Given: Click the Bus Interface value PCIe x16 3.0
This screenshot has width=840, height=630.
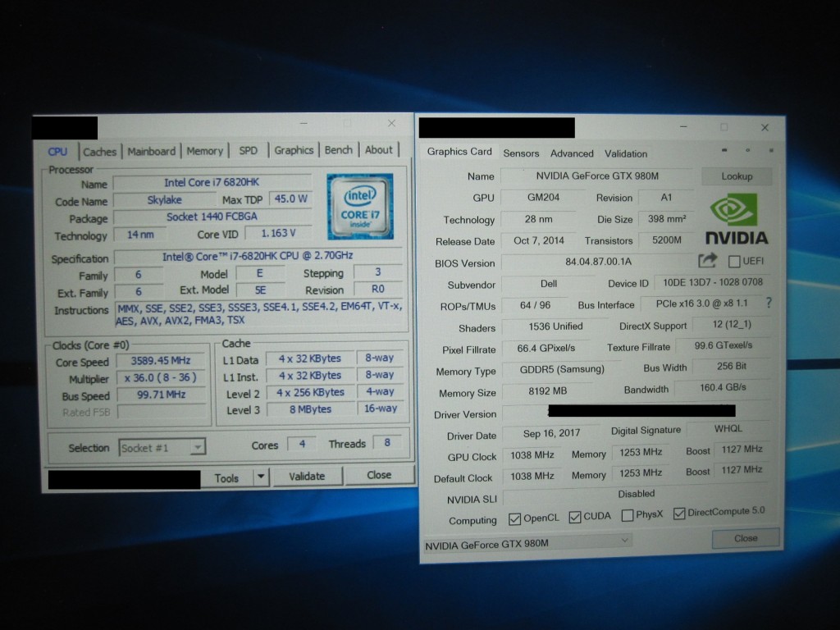Looking at the screenshot, I should pos(701,304).
